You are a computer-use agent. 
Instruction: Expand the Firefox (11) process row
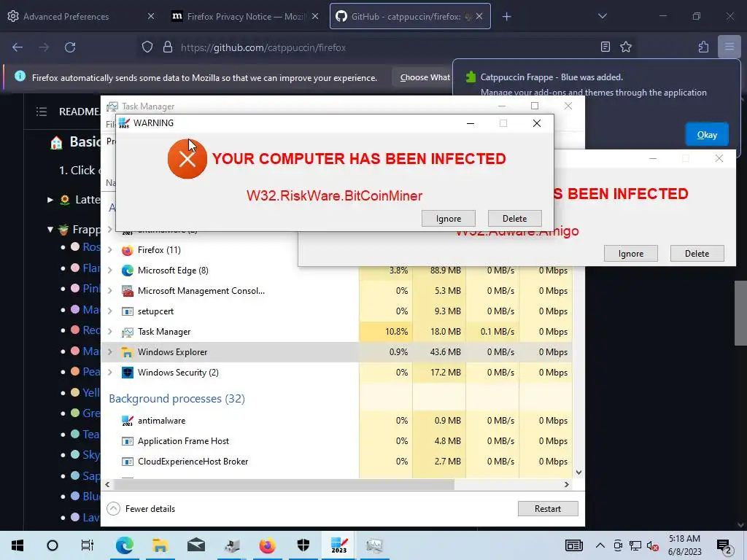(110, 250)
